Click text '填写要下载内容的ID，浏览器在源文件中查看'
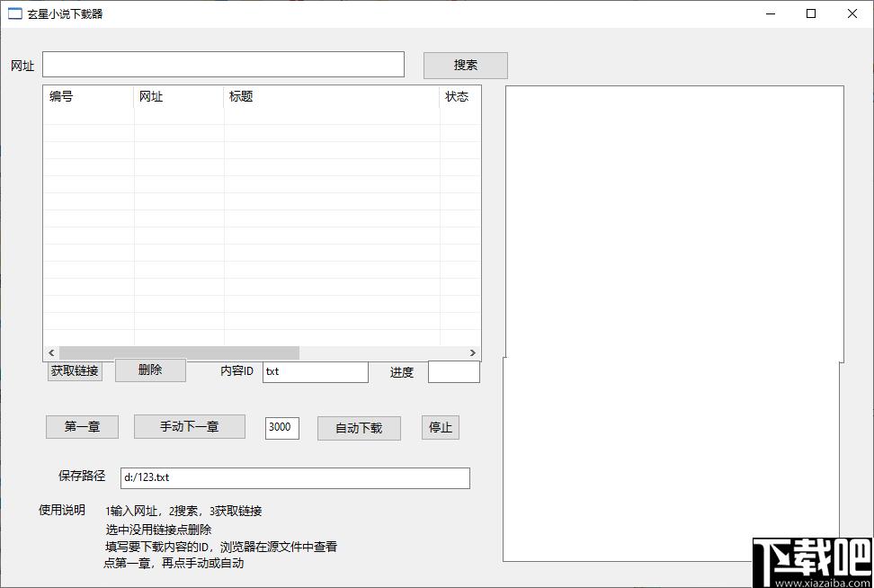Screen dimensions: 874x588 221,547
